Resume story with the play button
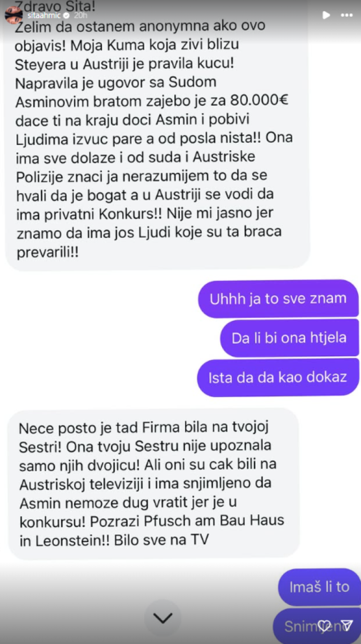This screenshot has width=361, height=644. 326,15
